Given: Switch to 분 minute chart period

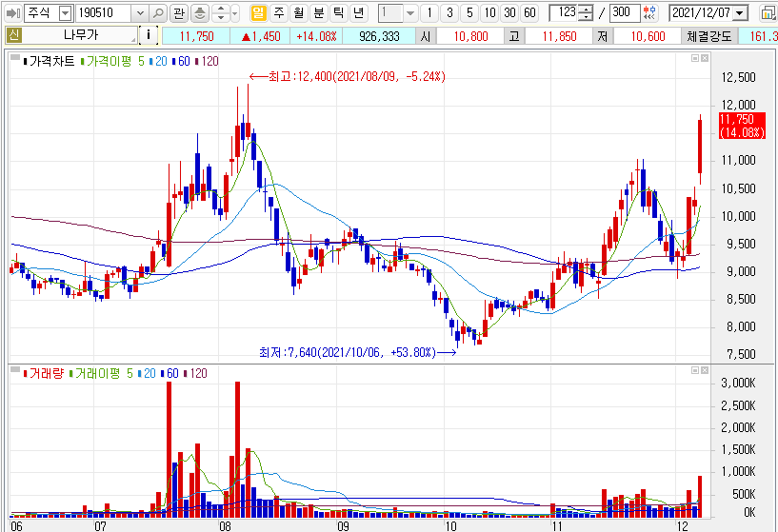Looking at the screenshot, I should click(319, 13).
